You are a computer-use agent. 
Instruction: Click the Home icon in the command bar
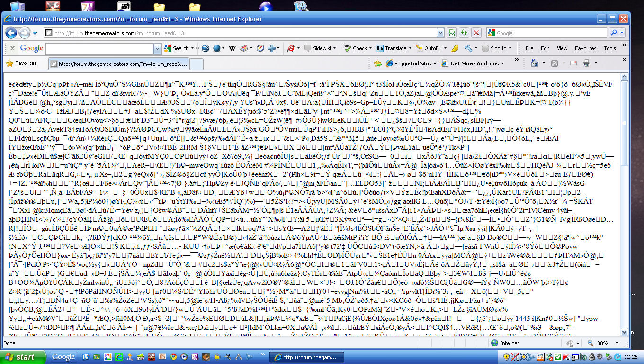coord(535,63)
